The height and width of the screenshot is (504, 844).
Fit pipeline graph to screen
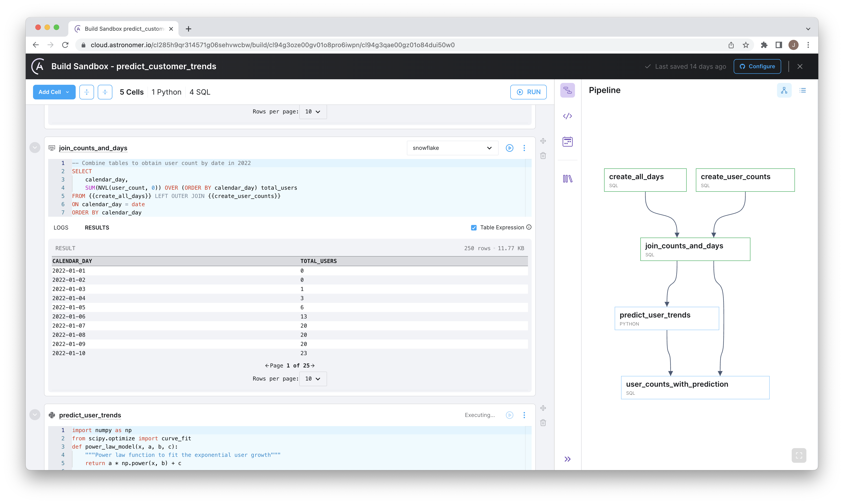799,455
